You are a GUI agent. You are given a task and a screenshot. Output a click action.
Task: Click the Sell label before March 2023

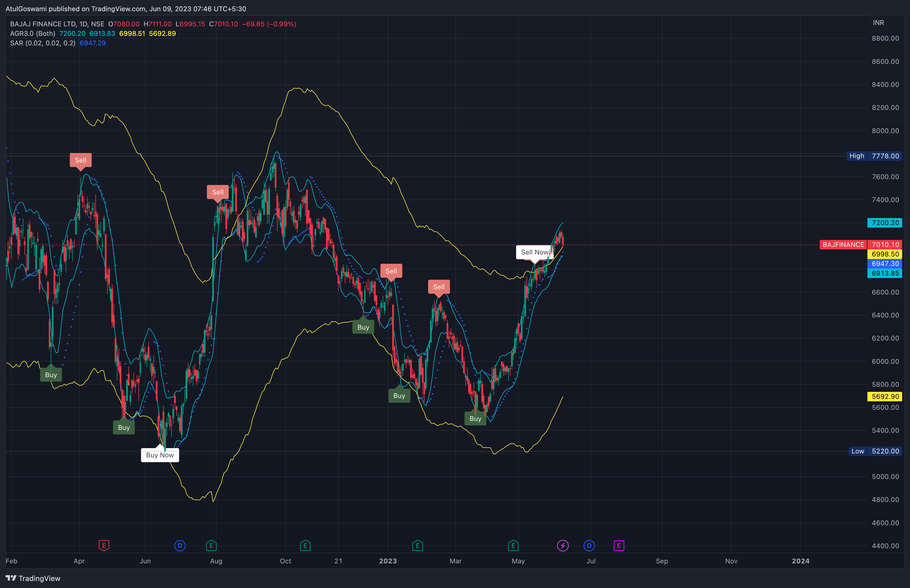439,287
